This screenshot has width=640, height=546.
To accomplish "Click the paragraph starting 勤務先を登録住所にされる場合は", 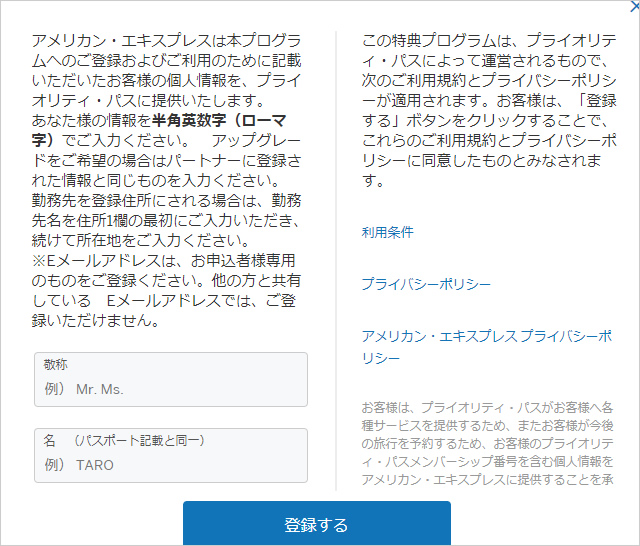I will [166, 220].
